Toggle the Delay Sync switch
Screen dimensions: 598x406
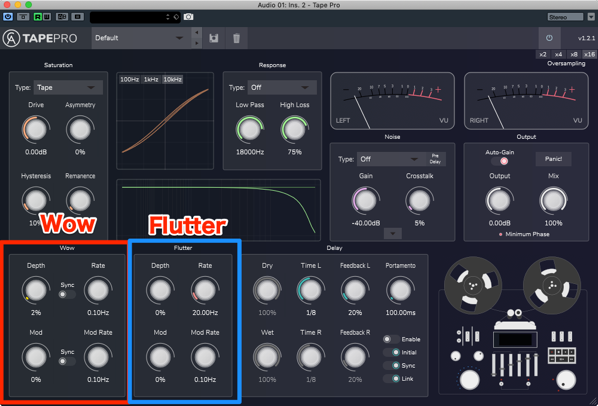coord(391,365)
